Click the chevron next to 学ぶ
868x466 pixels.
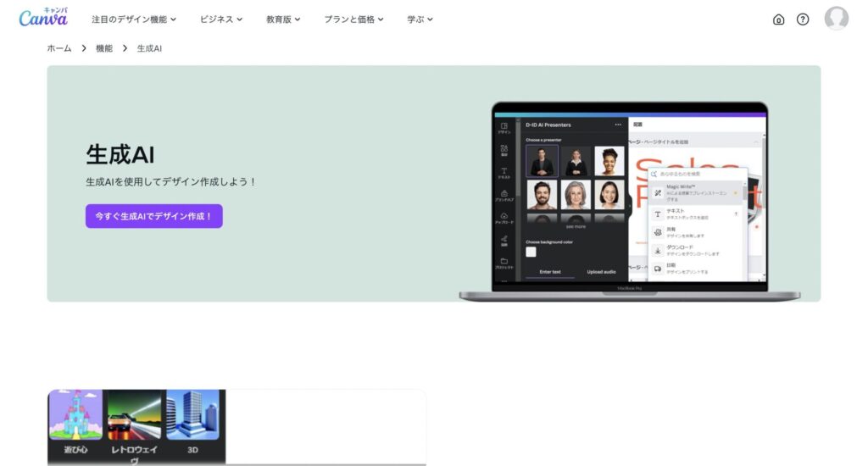pos(430,19)
